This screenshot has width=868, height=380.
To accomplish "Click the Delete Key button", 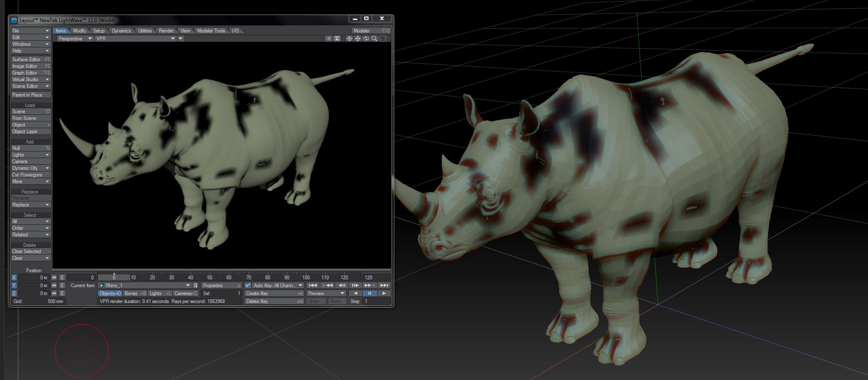I will [274, 301].
